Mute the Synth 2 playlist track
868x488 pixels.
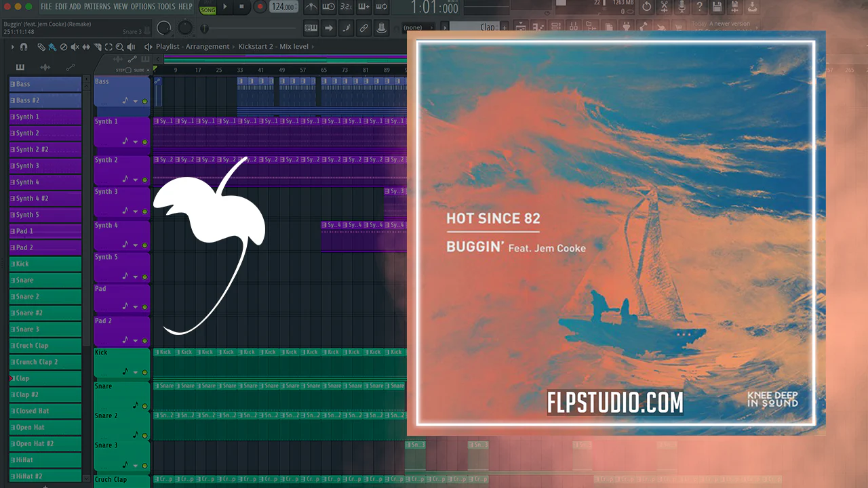[144, 180]
